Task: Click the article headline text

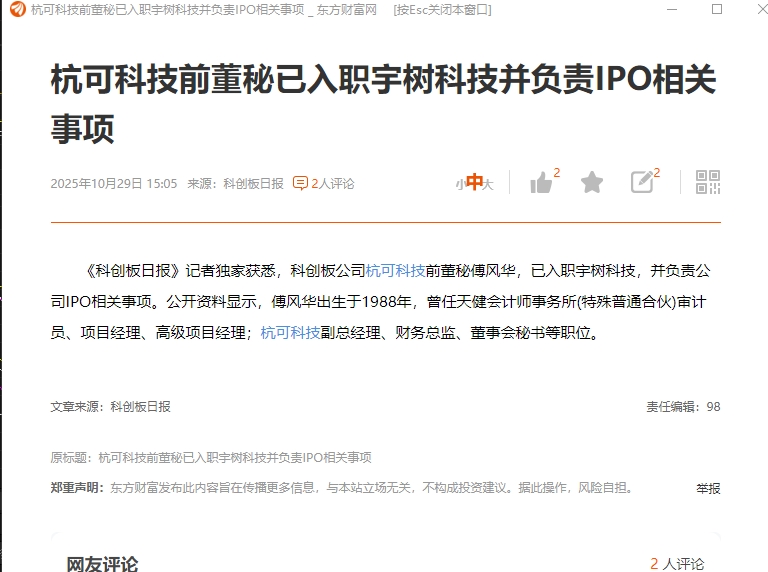Action: pyautogui.click(x=384, y=103)
